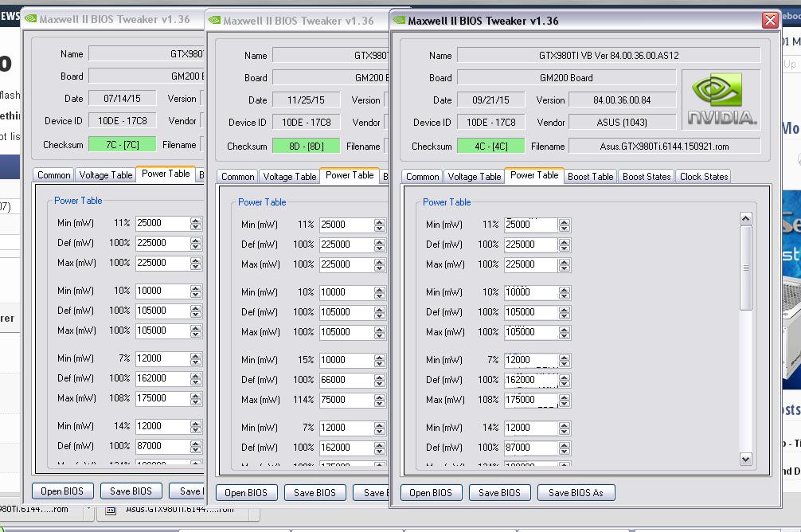Select the Clock States tab in the front window
Image resolution: width=801 pixels, height=532 pixels.
(x=703, y=177)
